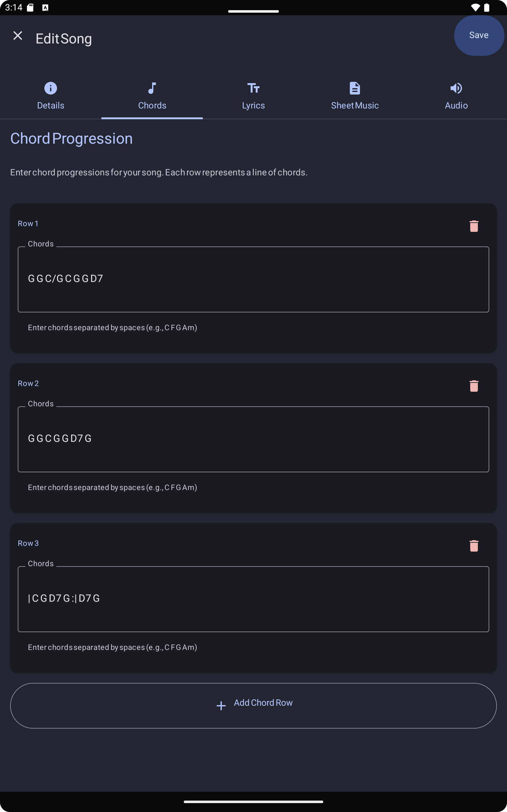Open the Sheet Music tab
The image size is (507, 812).
355,96
